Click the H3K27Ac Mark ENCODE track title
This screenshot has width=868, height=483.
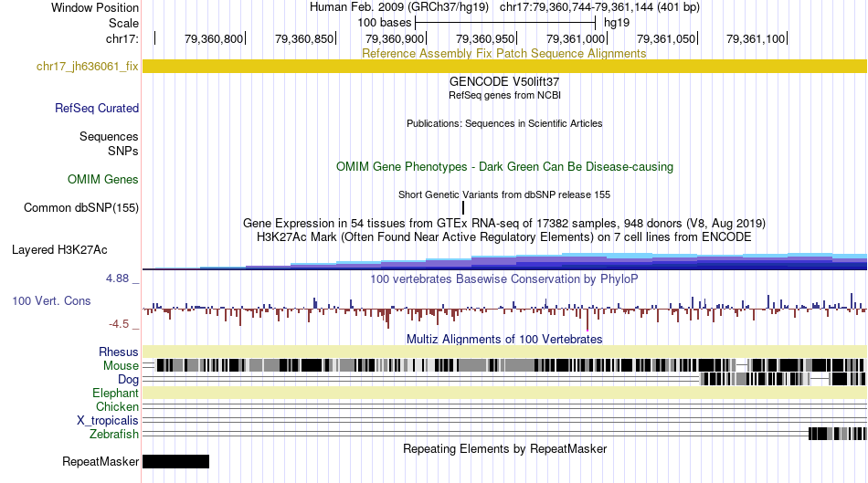point(504,237)
